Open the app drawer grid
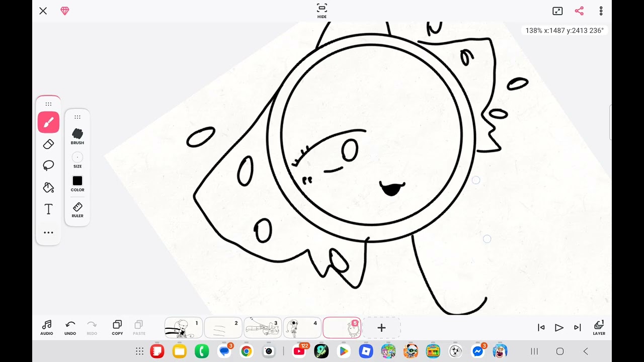This screenshot has height=362, width=644. click(140, 351)
